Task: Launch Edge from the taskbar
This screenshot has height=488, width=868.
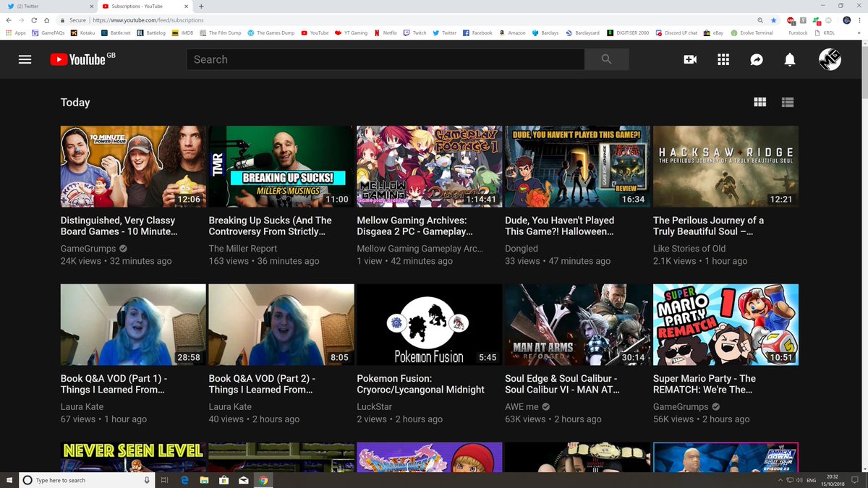Action: 184,480
